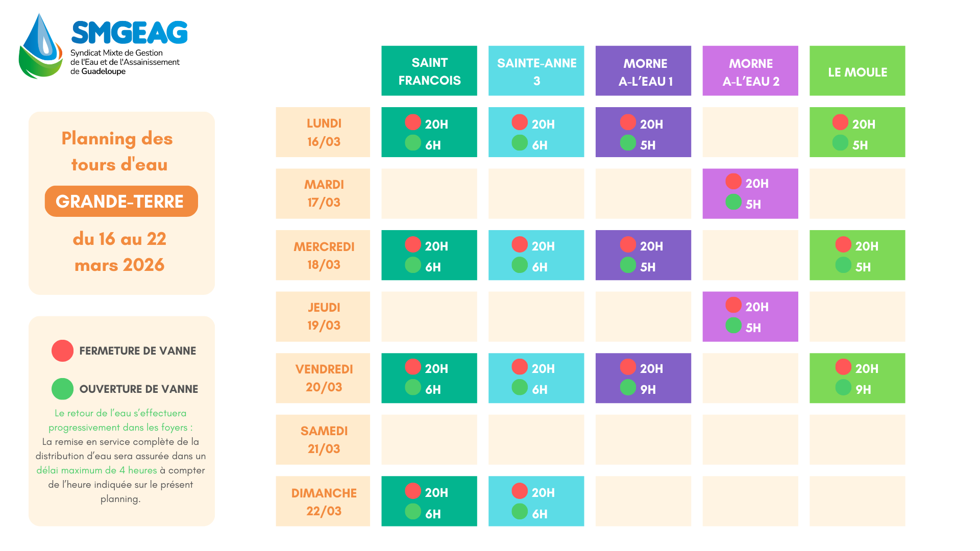Click green dot in Le Moule Vendredi cell
The image size is (980, 551).
click(x=843, y=388)
